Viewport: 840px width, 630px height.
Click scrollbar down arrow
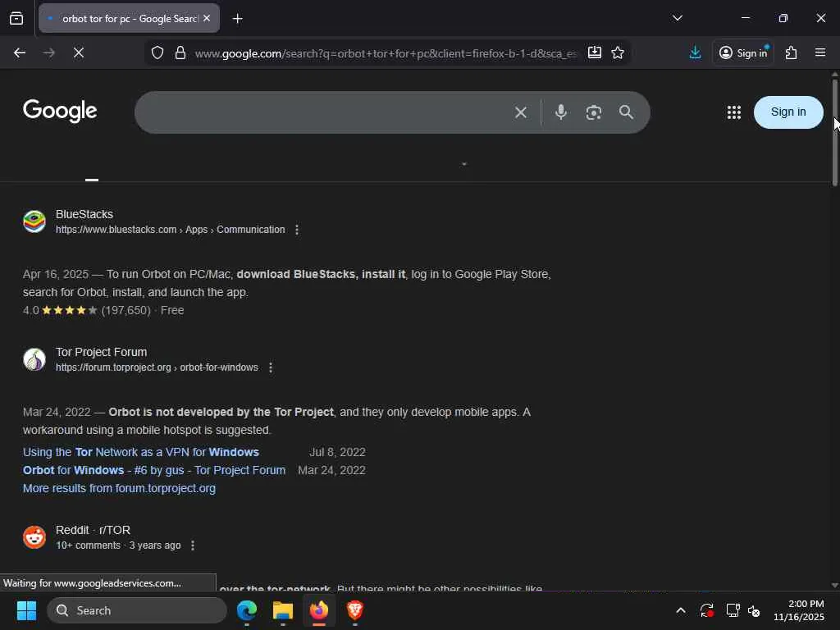click(834, 586)
